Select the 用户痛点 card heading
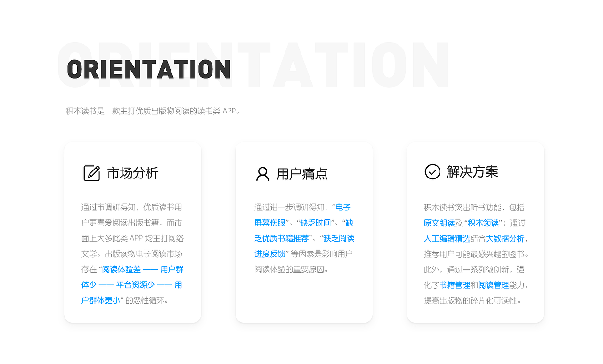Viewport: 603px width, 364px height. tap(302, 174)
